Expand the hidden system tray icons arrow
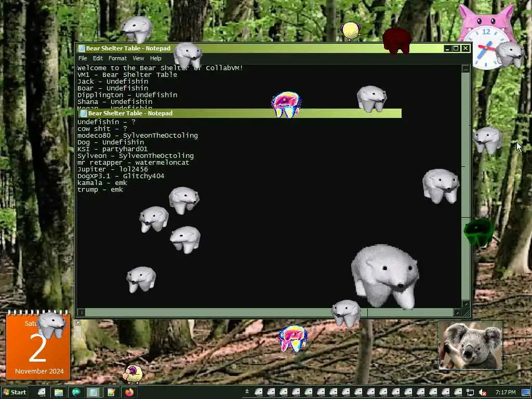The image size is (532, 399). pos(247,392)
